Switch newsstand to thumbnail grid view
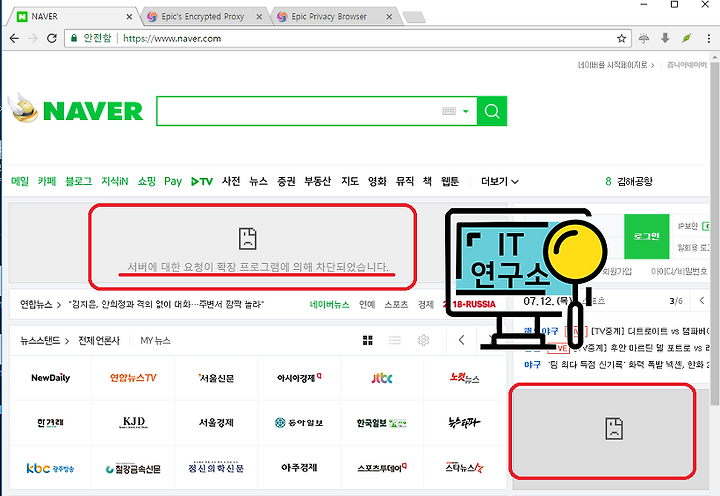720x496 pixels. (368, 340)
